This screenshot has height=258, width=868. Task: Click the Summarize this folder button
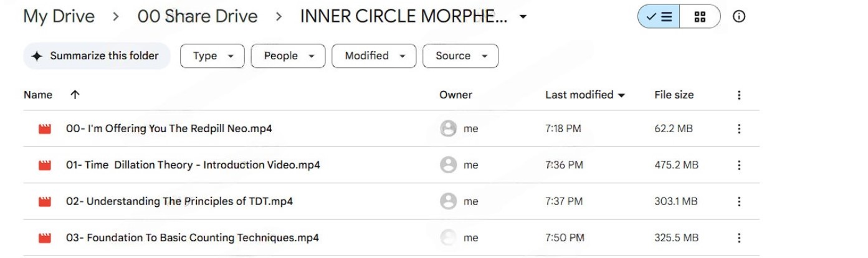[x=97, y=56]
